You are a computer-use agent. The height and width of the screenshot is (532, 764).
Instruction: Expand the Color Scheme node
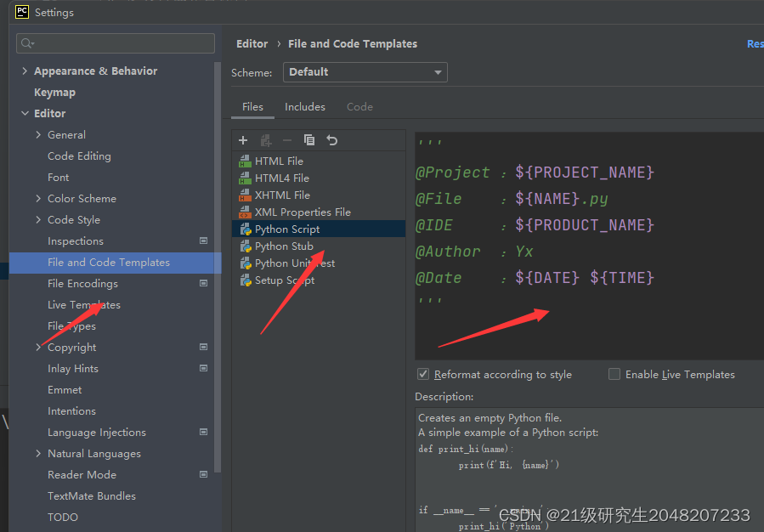[x=38, y=198]
